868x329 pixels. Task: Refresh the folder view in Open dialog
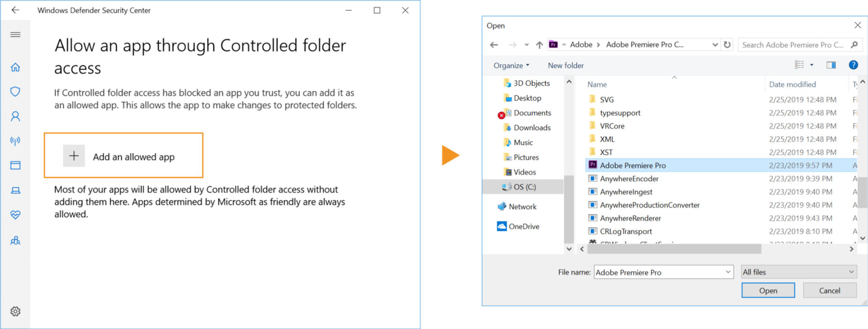[727, 45]
